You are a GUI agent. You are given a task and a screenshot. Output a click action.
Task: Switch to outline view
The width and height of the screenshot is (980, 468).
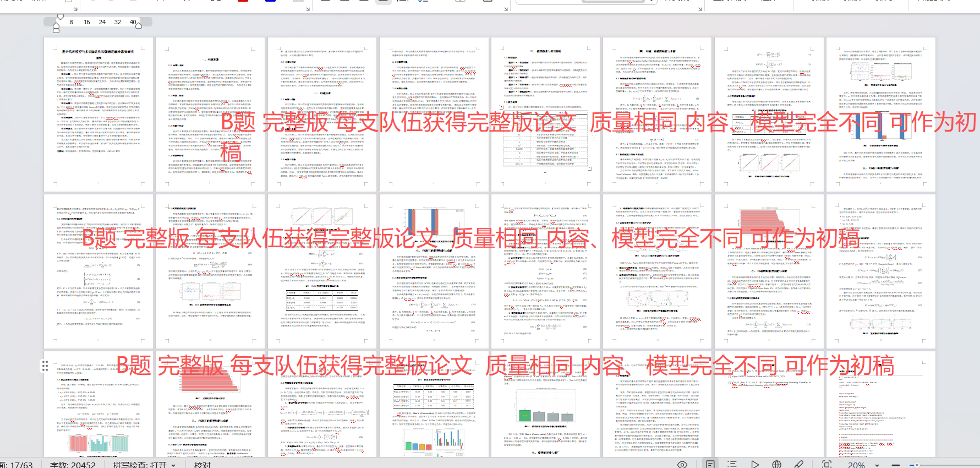click(732, 464)
